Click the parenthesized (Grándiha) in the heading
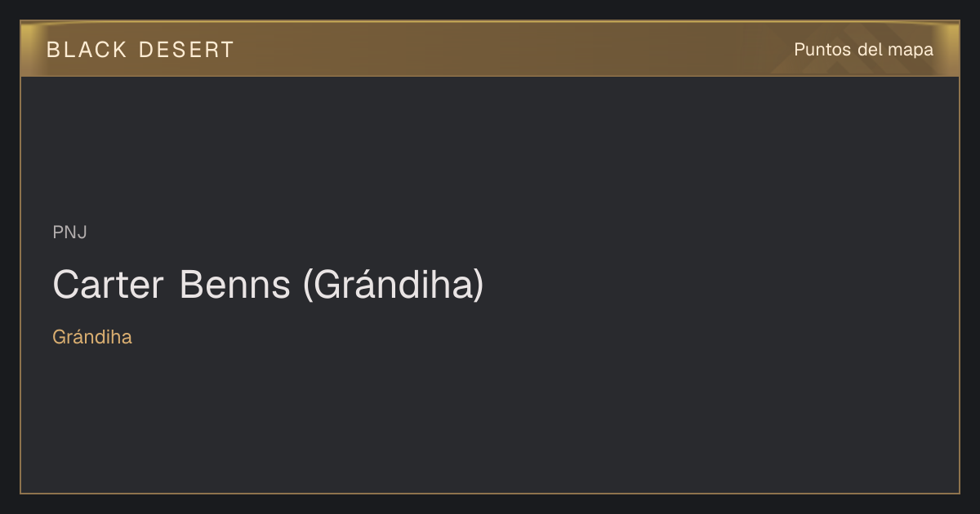The height and width of the screenshot is (514, 980). point(394,285)
